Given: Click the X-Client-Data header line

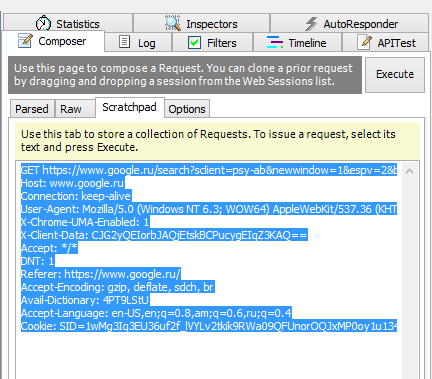Looking at the screenshot, I should pos(164,235).
